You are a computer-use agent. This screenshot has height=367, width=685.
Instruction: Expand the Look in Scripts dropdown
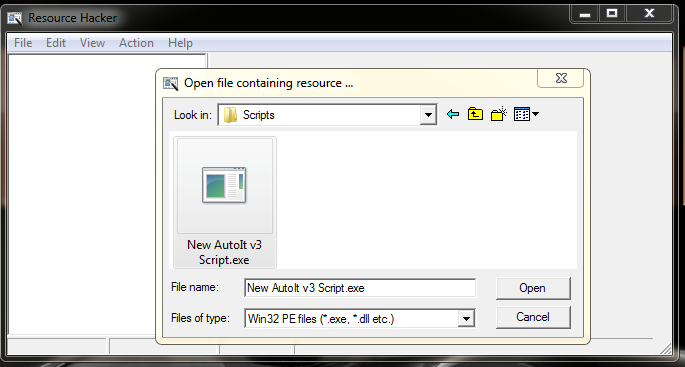(x=429, y=115)
